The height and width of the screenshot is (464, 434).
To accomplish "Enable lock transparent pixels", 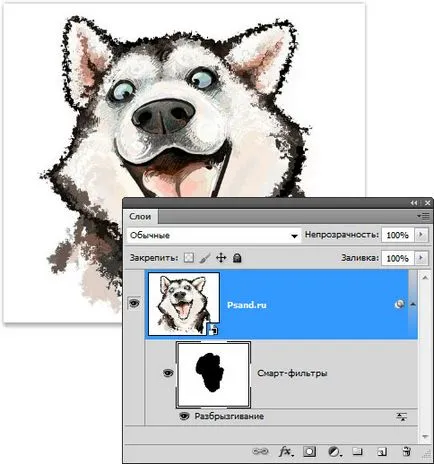I will 189,258.
